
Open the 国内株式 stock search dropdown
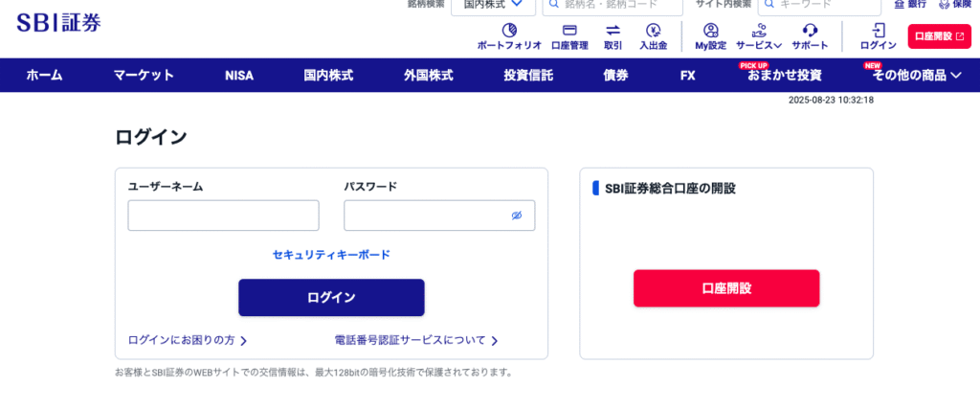(x=493, y=5)
